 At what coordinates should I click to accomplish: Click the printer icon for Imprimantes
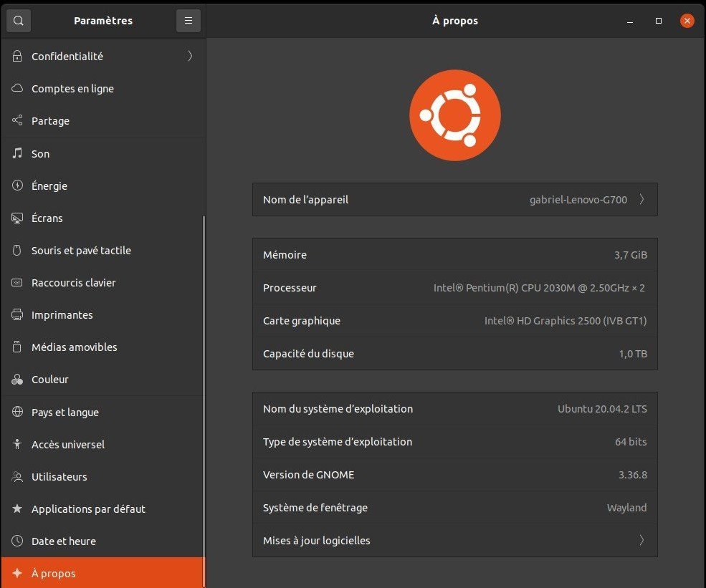pos(18,314)
